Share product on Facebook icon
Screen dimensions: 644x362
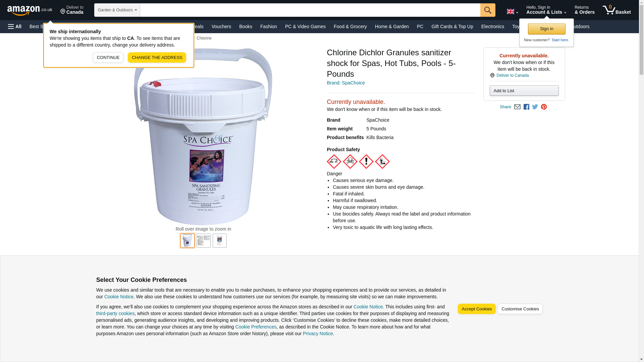(526, 107)
